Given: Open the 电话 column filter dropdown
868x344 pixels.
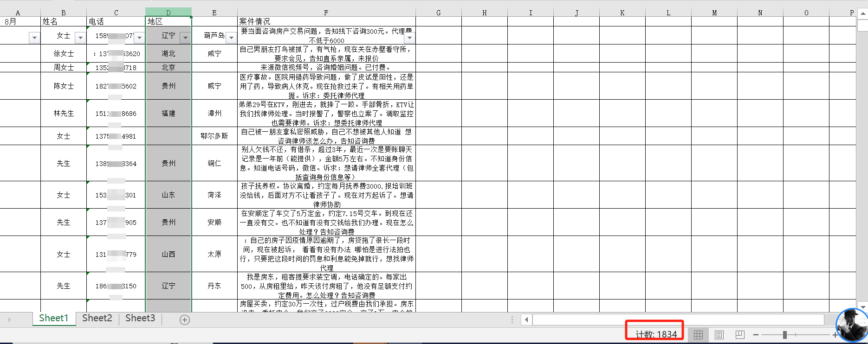Looking at the screenshot, I should point(139,38).
